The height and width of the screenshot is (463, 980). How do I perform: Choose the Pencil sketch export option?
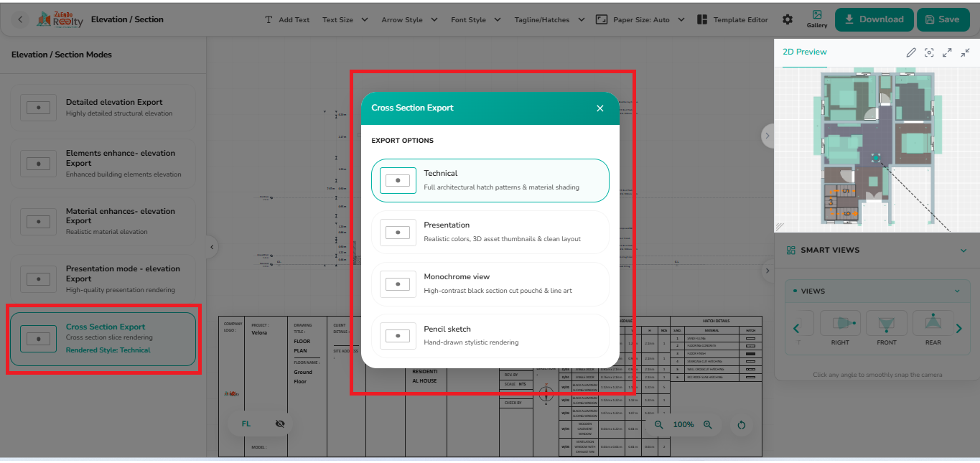tap(490, 335)
